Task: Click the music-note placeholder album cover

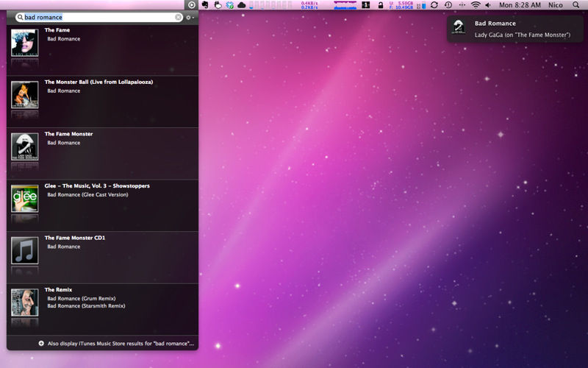Action: tap(25, 250)
